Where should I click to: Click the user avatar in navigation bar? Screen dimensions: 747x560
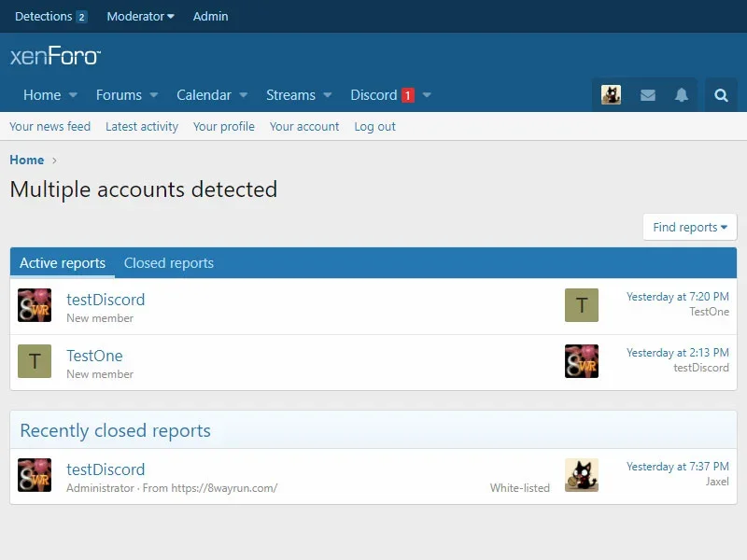(611, 95)
